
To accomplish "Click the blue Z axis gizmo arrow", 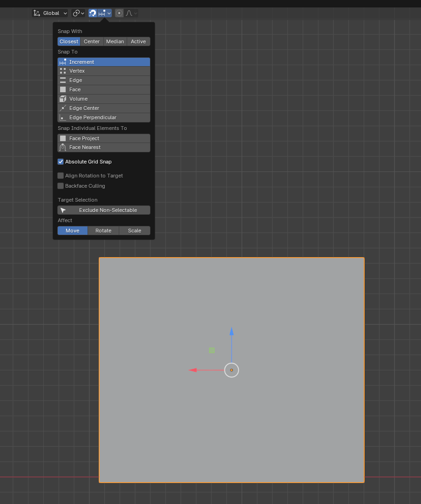I will point(231,332).
